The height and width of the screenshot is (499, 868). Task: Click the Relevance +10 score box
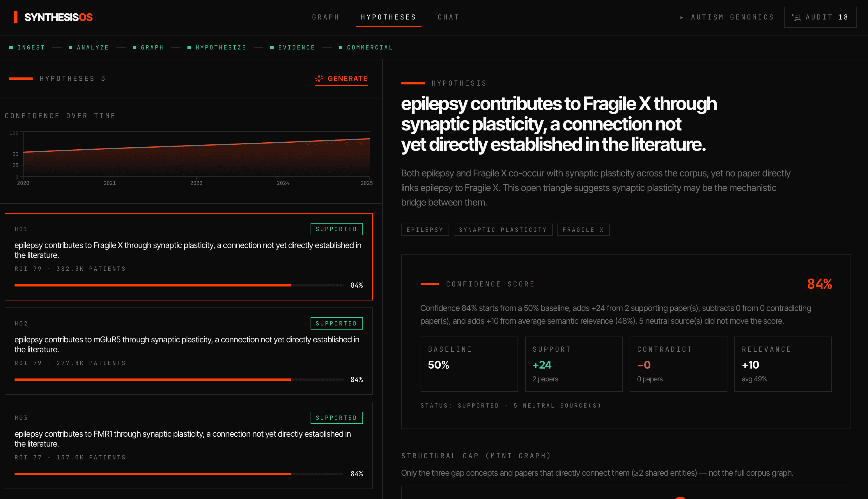click(x=783, y=364)
